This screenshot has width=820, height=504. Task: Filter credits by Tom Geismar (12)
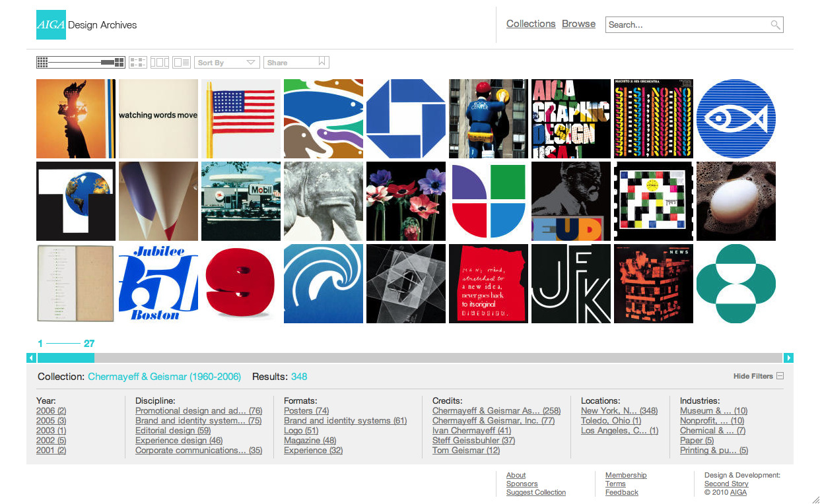pos(466,451)
